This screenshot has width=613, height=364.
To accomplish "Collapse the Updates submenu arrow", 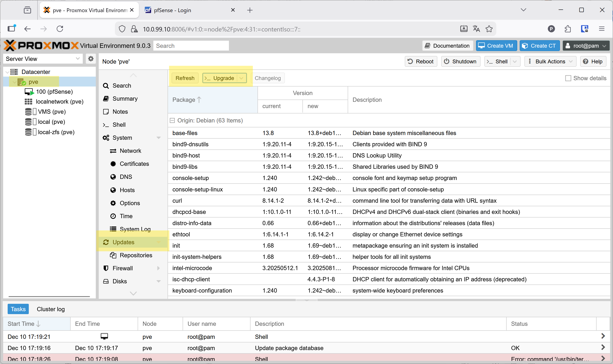I will pyautogui.click(x=159, y=242).
